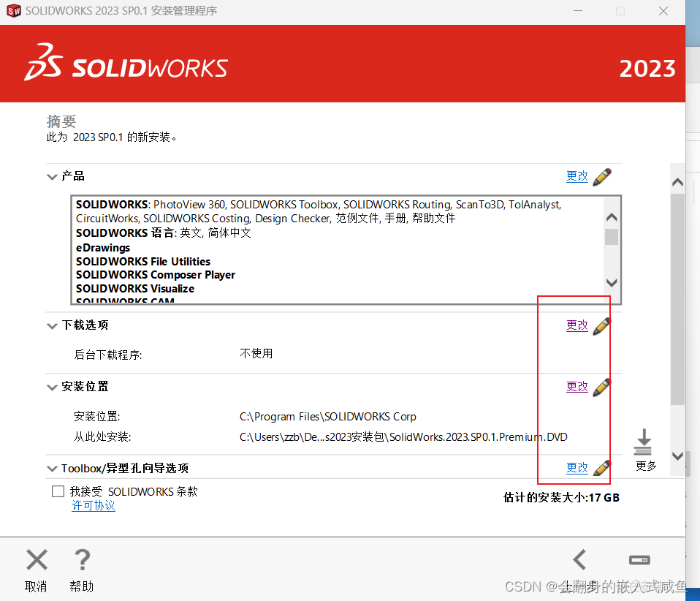This screenshot has height=601, width=700.
Task: Click the install drive icon at bottom right
Action: (x=639, y=560)
